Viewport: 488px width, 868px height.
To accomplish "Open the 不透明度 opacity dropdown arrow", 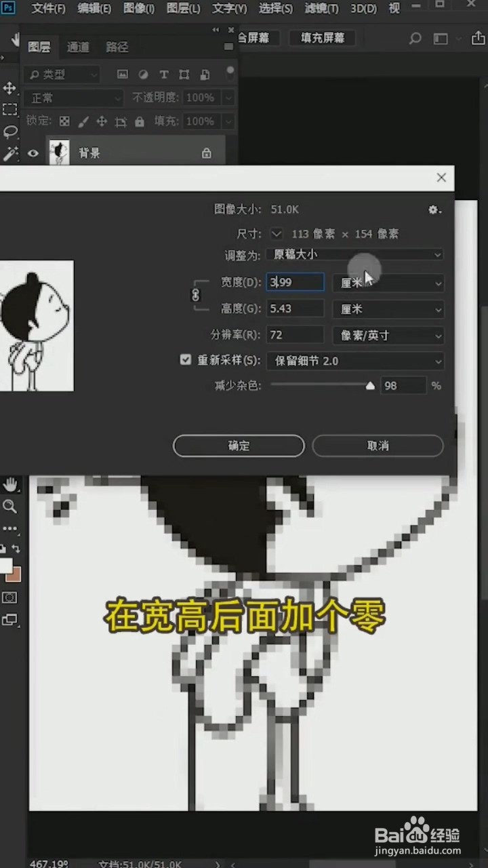I will coord(228,98).
